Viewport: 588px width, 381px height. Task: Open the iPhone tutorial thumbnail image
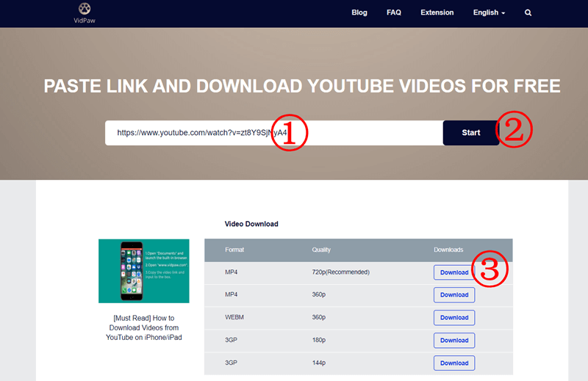(x=143, y=271)
